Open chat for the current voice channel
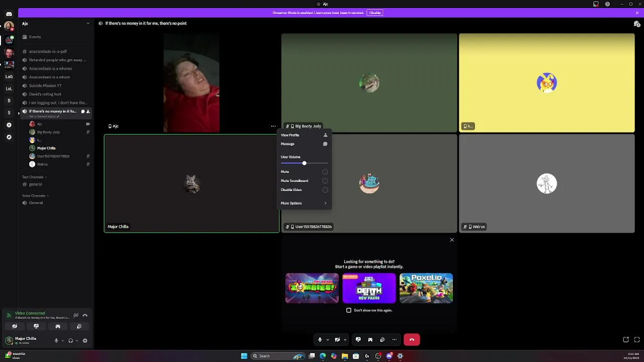Screen dimensions: 644x362 (x=83, y=111)
